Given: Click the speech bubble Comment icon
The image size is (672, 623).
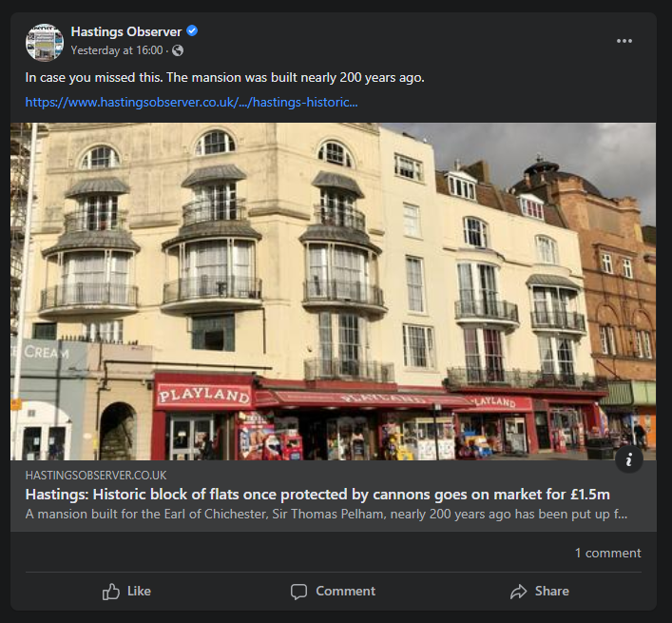Looking at the screenshot, I should 298,592.
